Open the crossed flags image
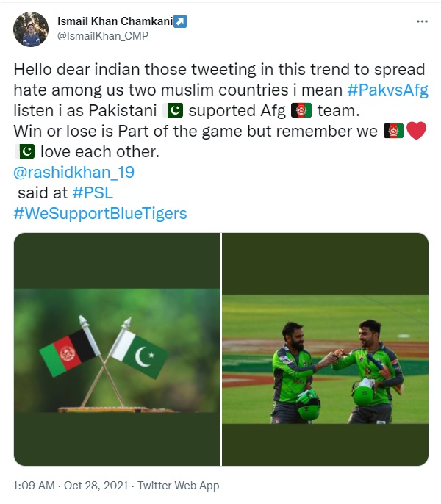The image size is (441, 504). coord(117,349)
